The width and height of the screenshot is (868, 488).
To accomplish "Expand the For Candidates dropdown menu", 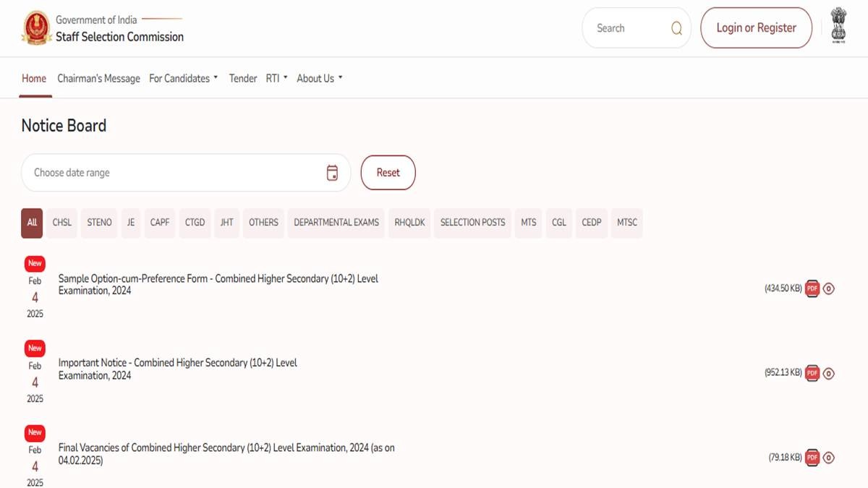I will click(183, 78).
